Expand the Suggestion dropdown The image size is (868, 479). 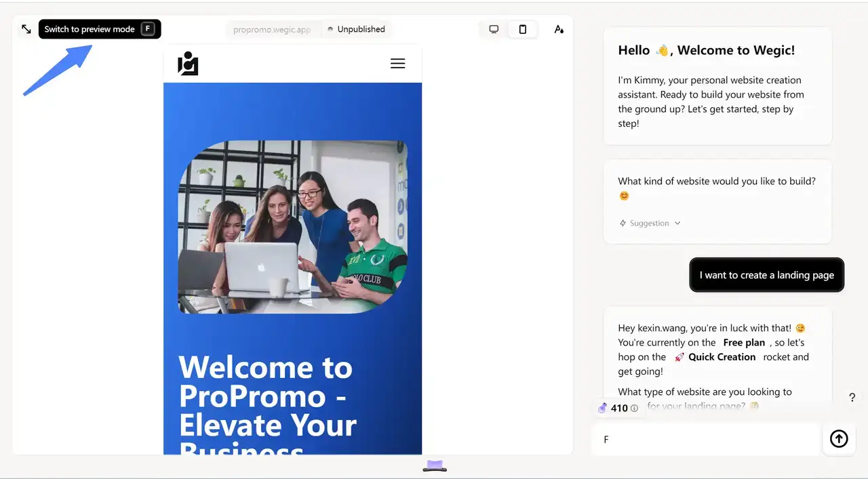pos(650,223)
